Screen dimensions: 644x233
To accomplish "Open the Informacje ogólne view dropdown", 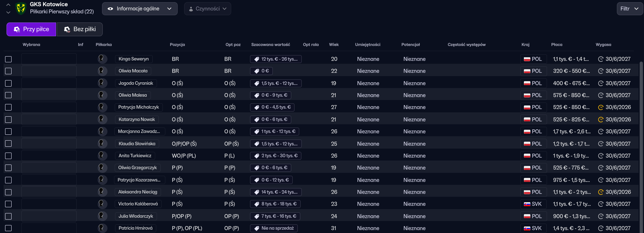I will [x=140, y=9].
